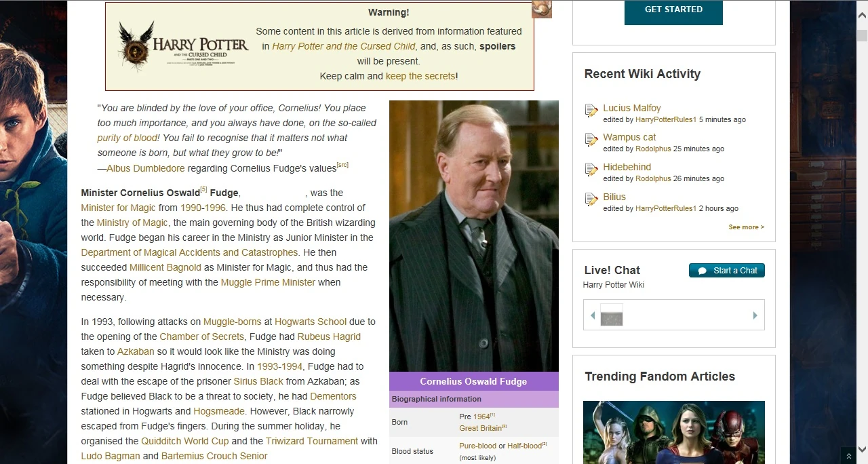
Task: Open See more wiki activity
Action: point(746,227)
